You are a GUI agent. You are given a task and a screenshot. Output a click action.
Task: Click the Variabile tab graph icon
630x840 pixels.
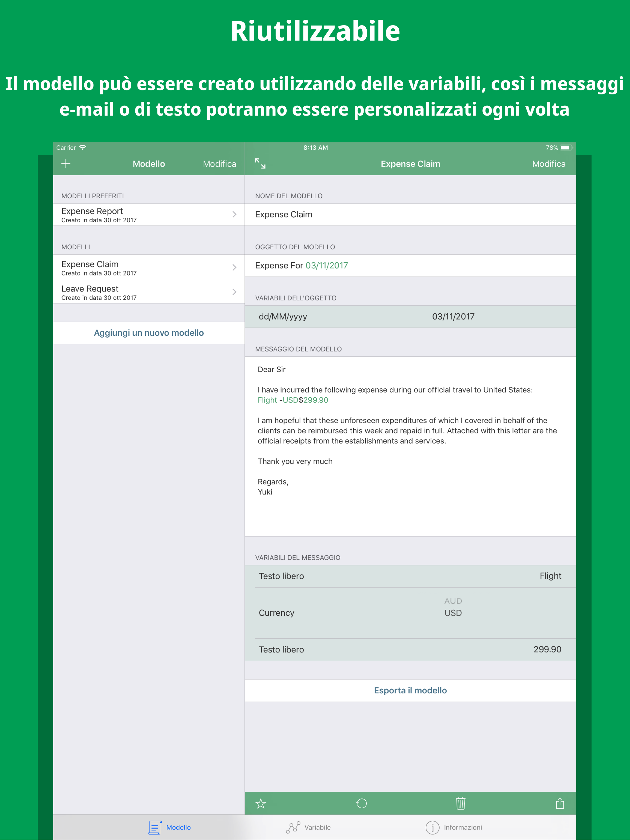pos(293,827)
